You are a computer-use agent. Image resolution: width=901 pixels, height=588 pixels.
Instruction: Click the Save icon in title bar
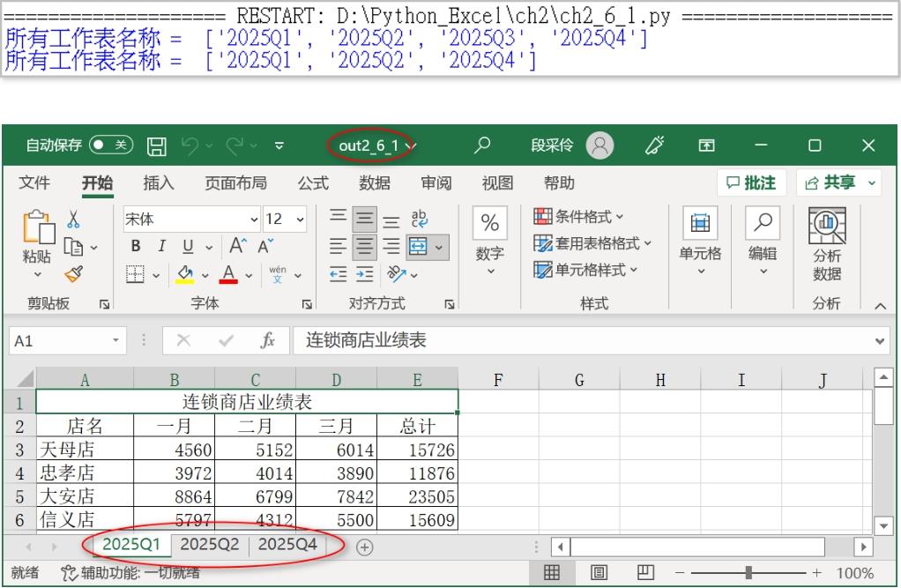coord(156,145)
